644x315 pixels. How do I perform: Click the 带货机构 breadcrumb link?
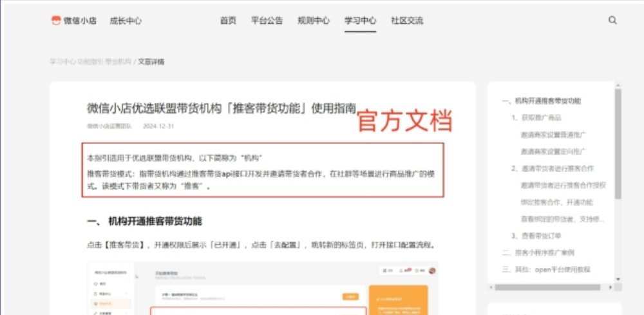(118, 62)
